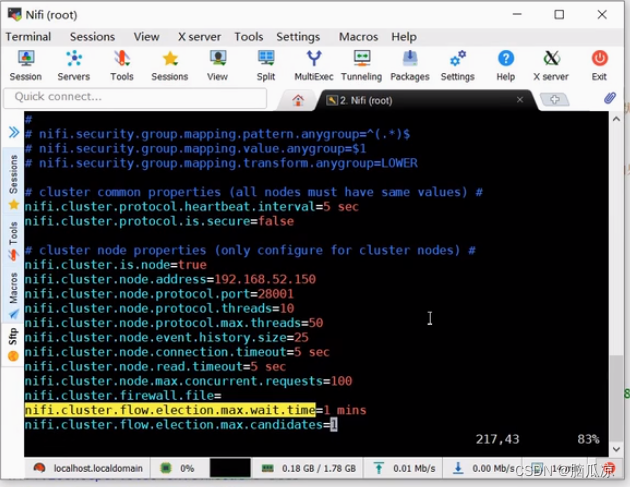Click the nifi.cluster.node.protocol.threads=10 line
The width and height of the screenshot is (630, 487).
[160, 308]
